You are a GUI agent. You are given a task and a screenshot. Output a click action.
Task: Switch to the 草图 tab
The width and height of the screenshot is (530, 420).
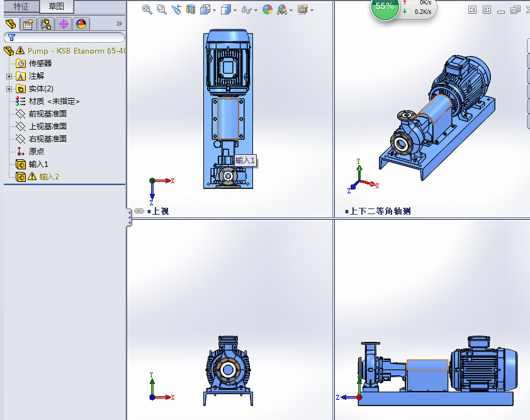(56, 6)
